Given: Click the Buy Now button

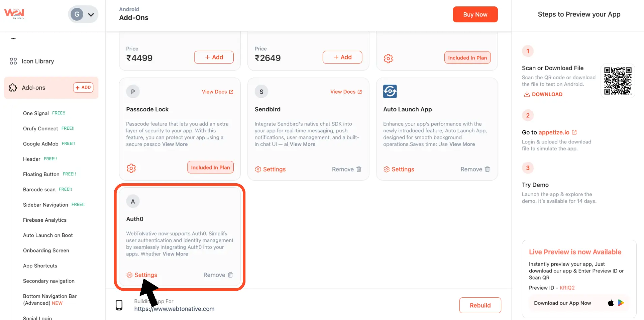Looking at the screenshot, I should click(475, 15).
